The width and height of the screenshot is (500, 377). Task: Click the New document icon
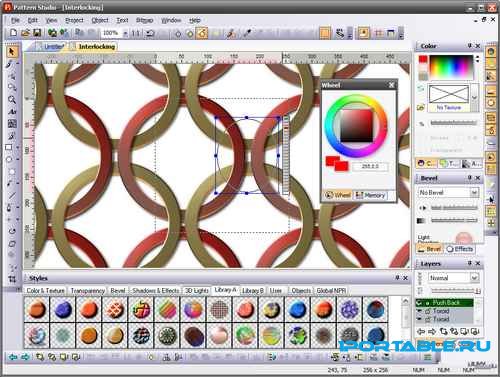(14, 33)
